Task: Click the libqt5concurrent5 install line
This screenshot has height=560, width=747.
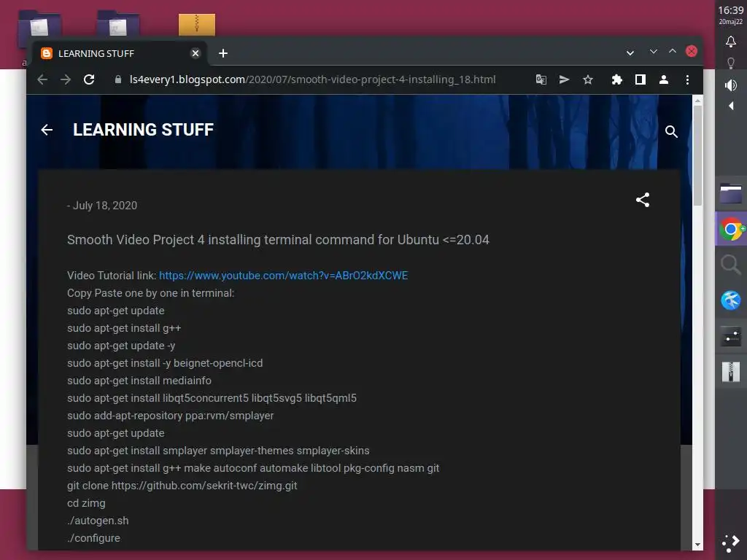Action: [212, 398]
